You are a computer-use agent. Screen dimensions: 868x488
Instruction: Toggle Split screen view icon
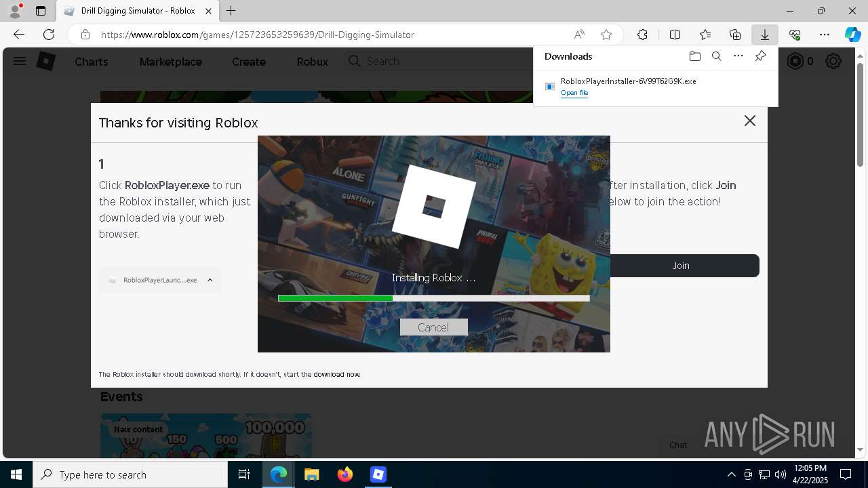pos(675,35)
